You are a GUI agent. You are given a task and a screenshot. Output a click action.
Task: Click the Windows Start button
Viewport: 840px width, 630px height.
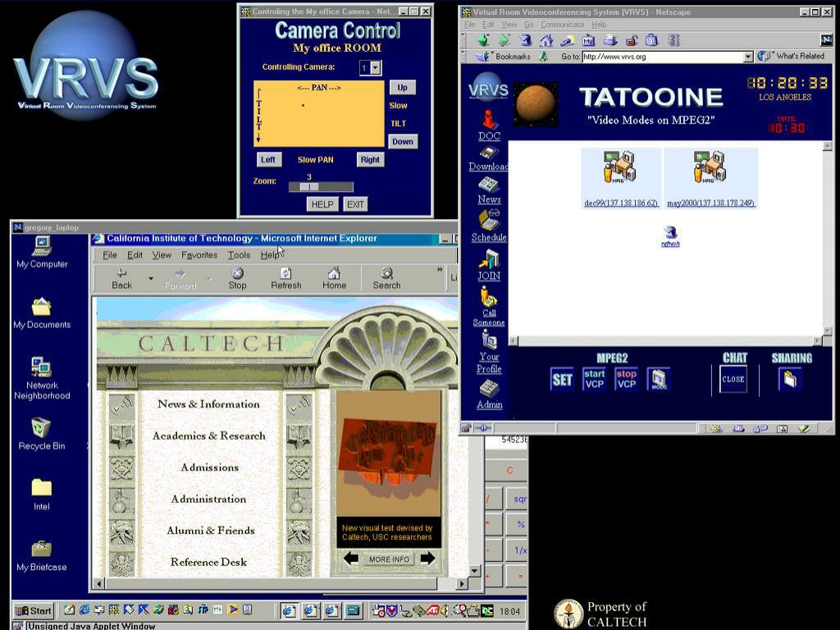click(33, 610)
